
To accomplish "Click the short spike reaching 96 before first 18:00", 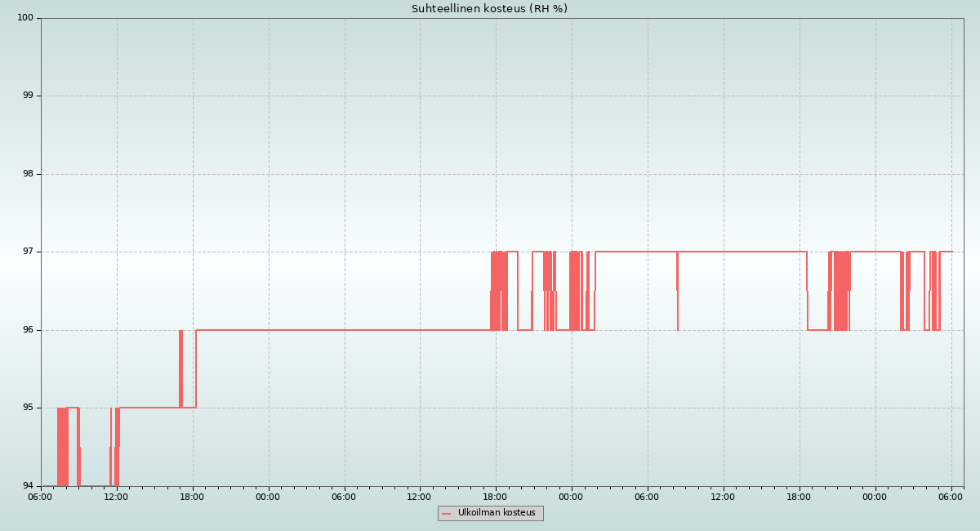I will pyautogui.click(x=180, y=368).
